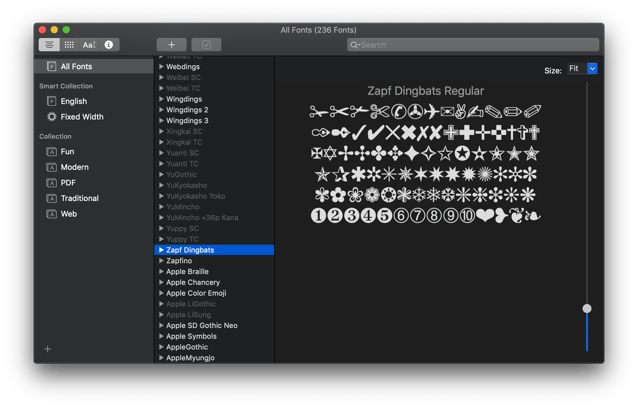Switch to custom text preview icon

(89, 45)
